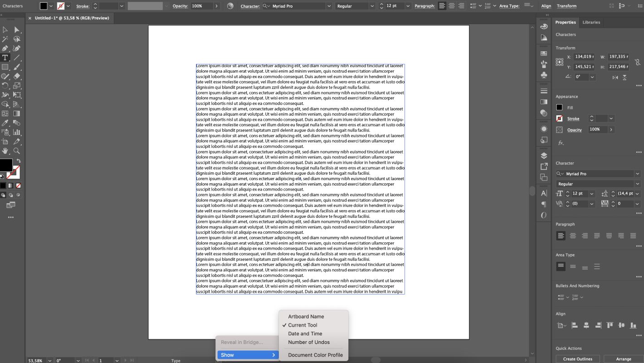Open font size dropdown in control bar
This screenshot has height=363, width=644.
[408, 6]
